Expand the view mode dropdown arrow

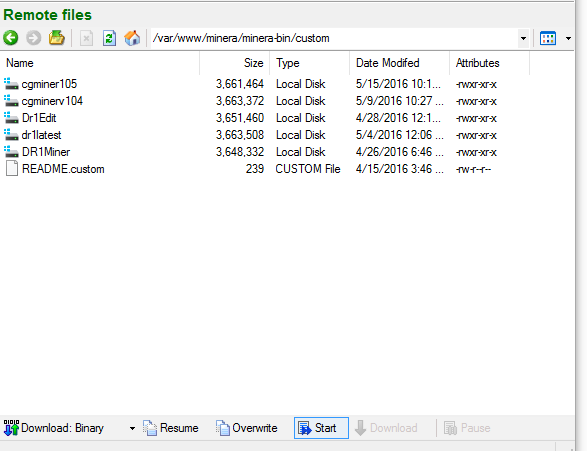tap(568, 38)
